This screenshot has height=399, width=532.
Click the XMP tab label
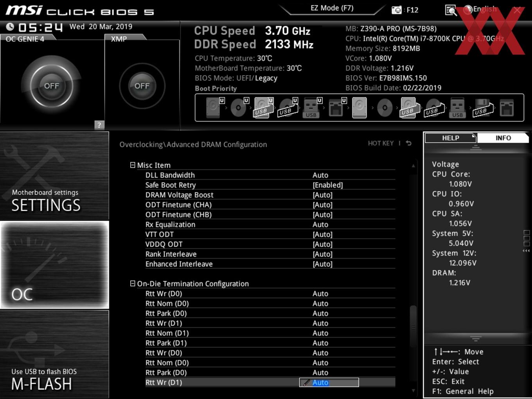pos(119,39)
